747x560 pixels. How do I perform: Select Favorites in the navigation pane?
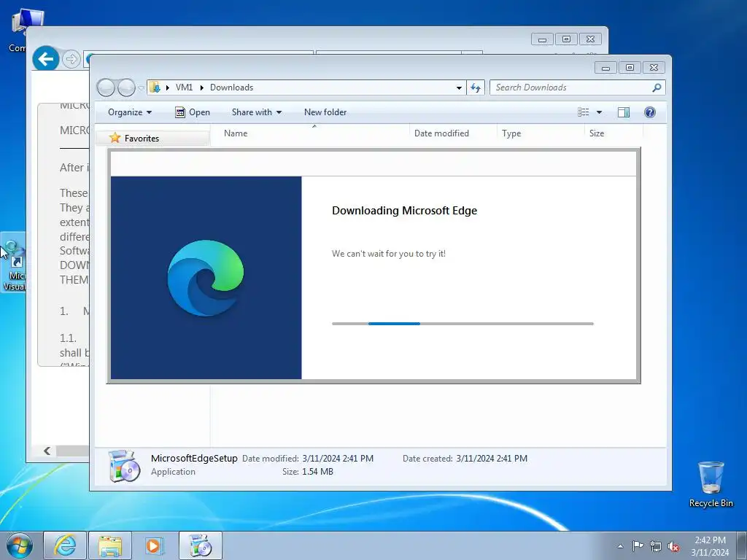142,138
